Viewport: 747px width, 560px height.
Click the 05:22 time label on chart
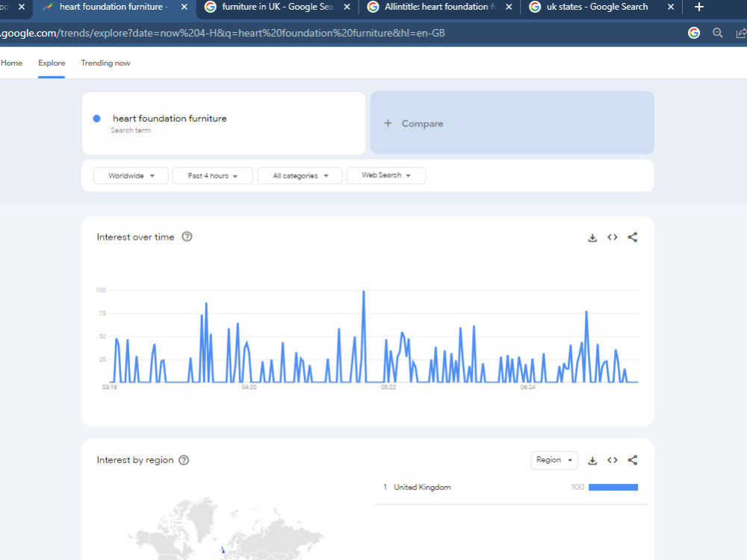coord(388,387)
